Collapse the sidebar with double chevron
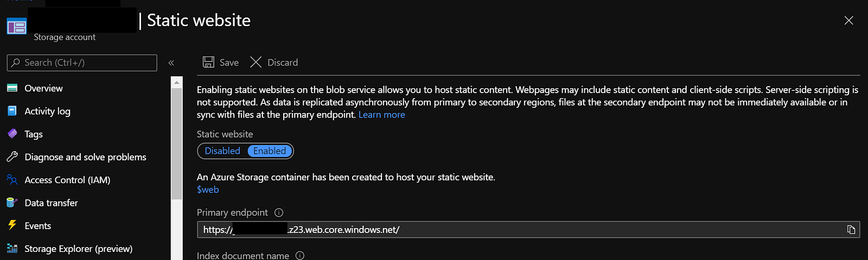This screenshot has height=260, width=868. pos(171,63)
